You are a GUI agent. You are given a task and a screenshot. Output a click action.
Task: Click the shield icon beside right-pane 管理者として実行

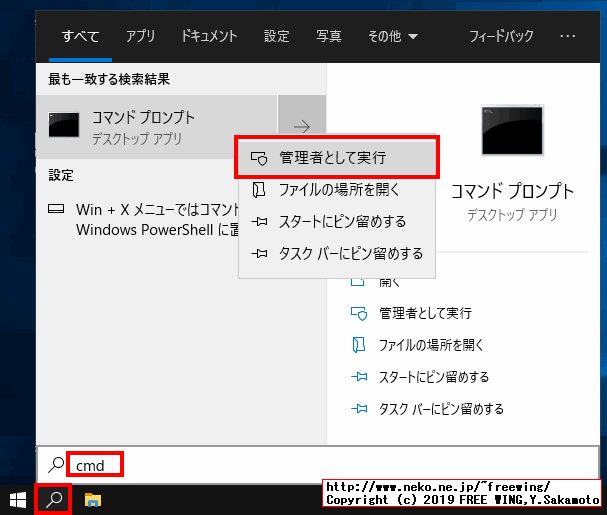pyautogui.click(x=359, y=314)
